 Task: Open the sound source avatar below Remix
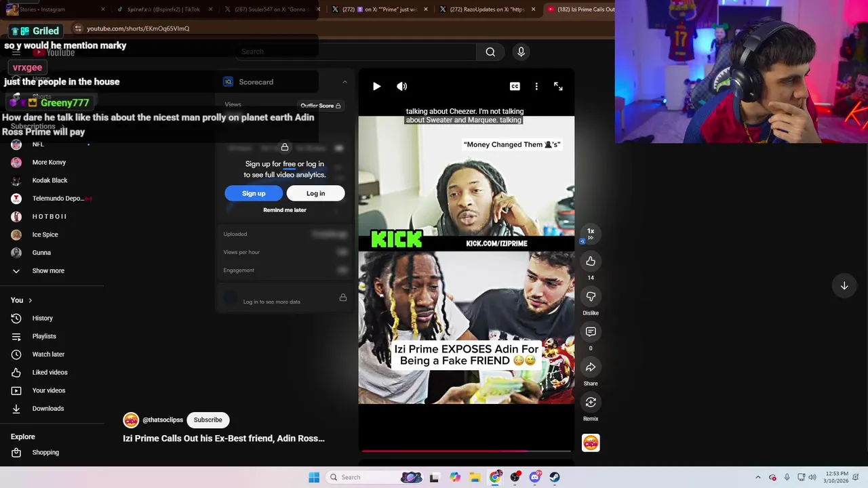point(591,443)
